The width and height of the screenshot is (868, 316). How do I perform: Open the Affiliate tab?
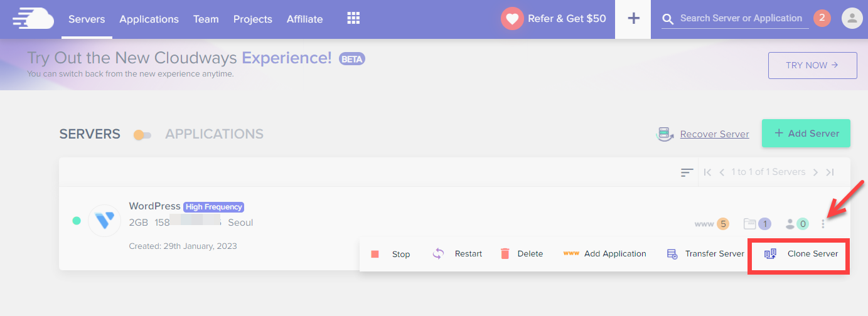pyautogui.click(x=304, y=19)
